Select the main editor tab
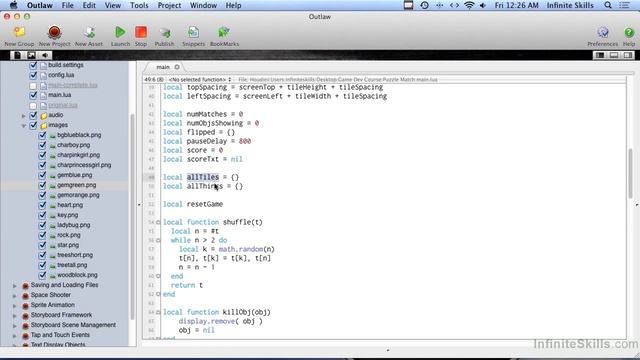Image resolution: width=640 pixels, height=360 pixels. pos(163,67)
